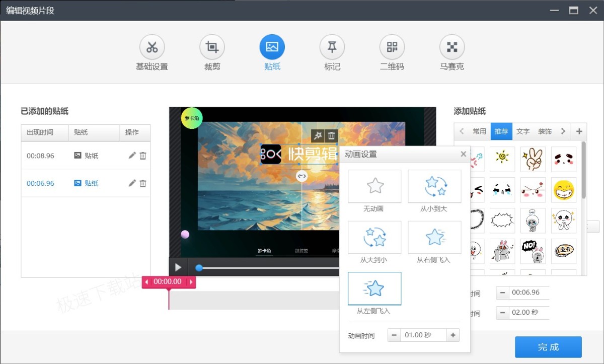
Task: Close the 动画设置 popup
Action: (464, 154)
